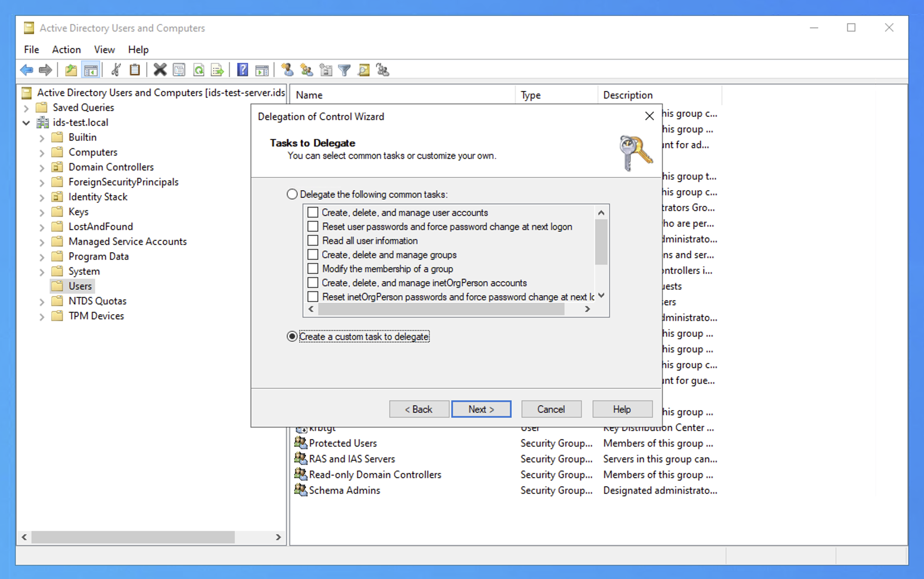
Task: Click the Up one level folder icon
Action: coord(71,70)
